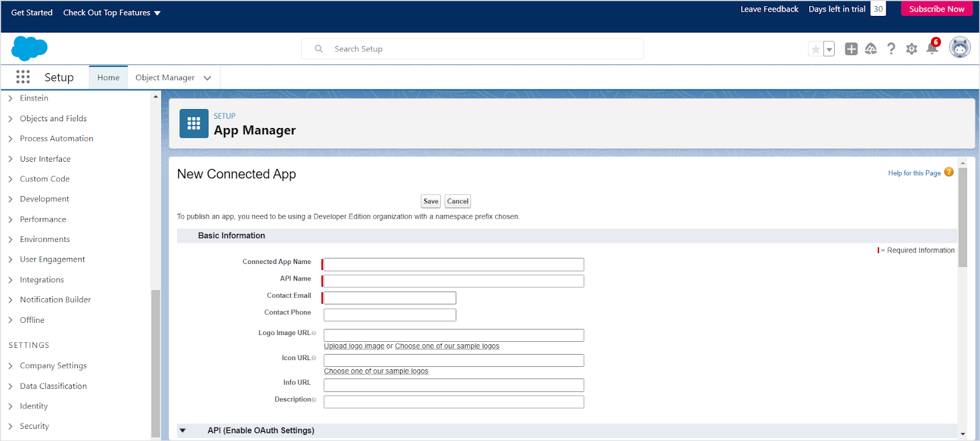This screenshot has width=980, height=441.
Task: Collapse the API (Enable OAuth Settings) section
Action: pyautogui.click(x=183, y=431)
